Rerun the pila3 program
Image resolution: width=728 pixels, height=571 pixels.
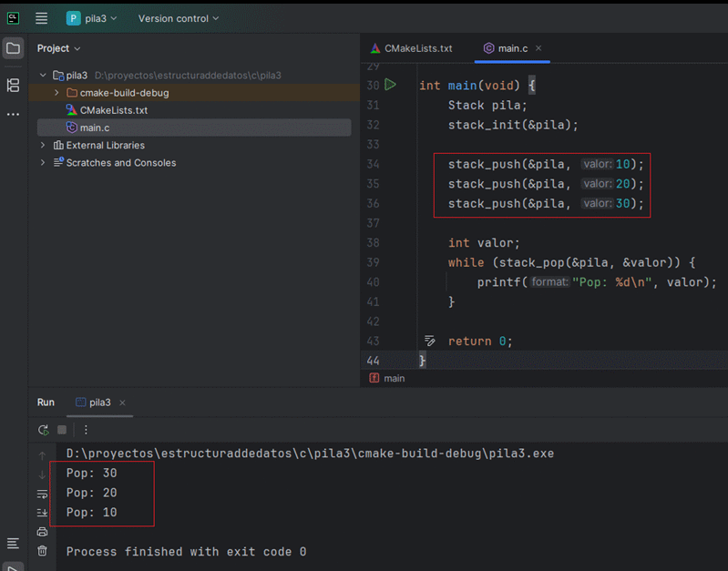[x=43, y=430]
